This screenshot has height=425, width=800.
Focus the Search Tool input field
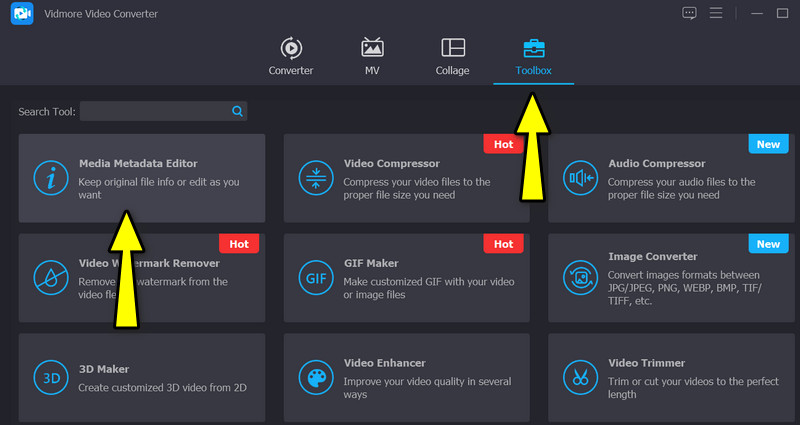[154, 111]
